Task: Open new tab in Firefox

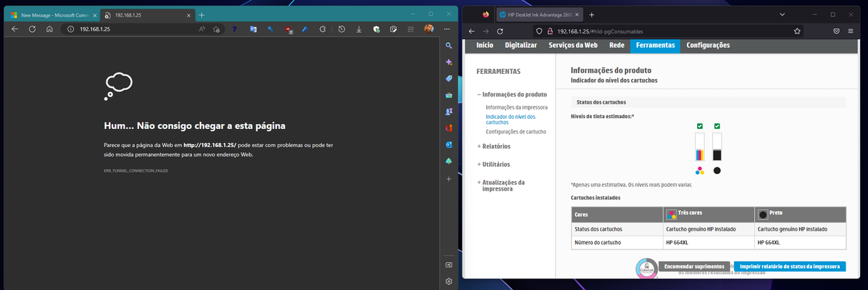Action: point(591,14)
